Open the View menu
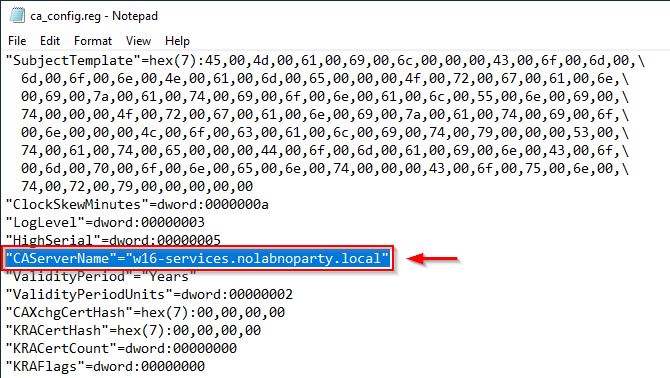This screenshot has height=378, width=670. coord(138,41)
